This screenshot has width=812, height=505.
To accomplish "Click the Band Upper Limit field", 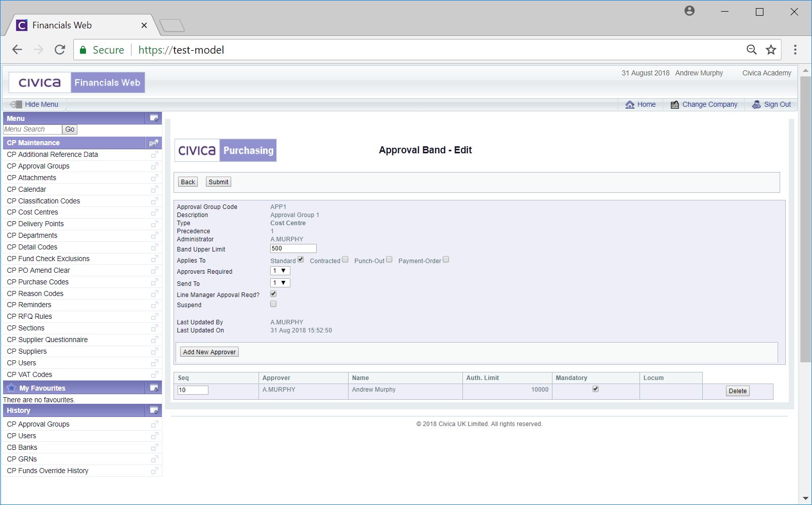I will pos(293,248).
